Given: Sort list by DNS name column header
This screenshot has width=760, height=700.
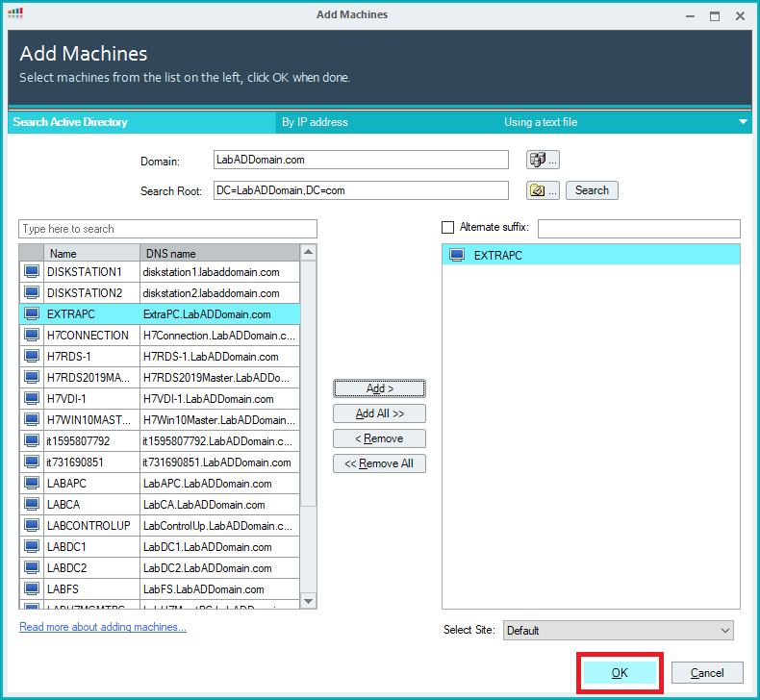Looking at the screenshot, I should tap(219, 254).
